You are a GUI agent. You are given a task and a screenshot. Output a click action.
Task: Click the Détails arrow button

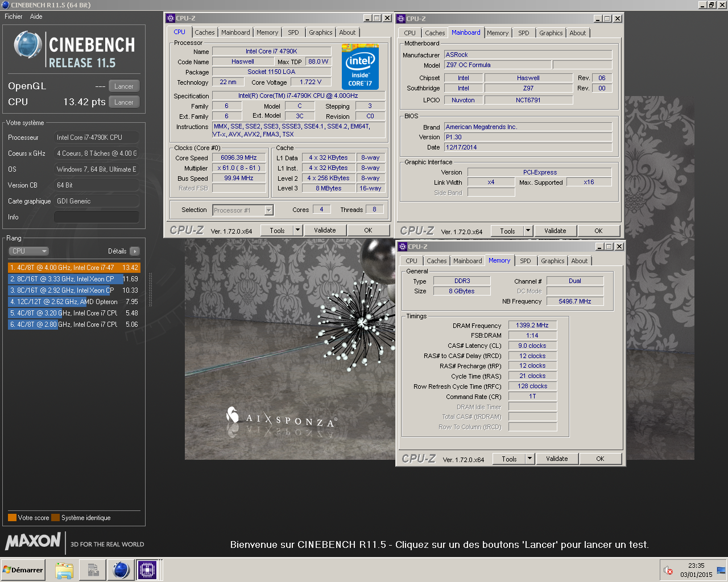point(134,251)
